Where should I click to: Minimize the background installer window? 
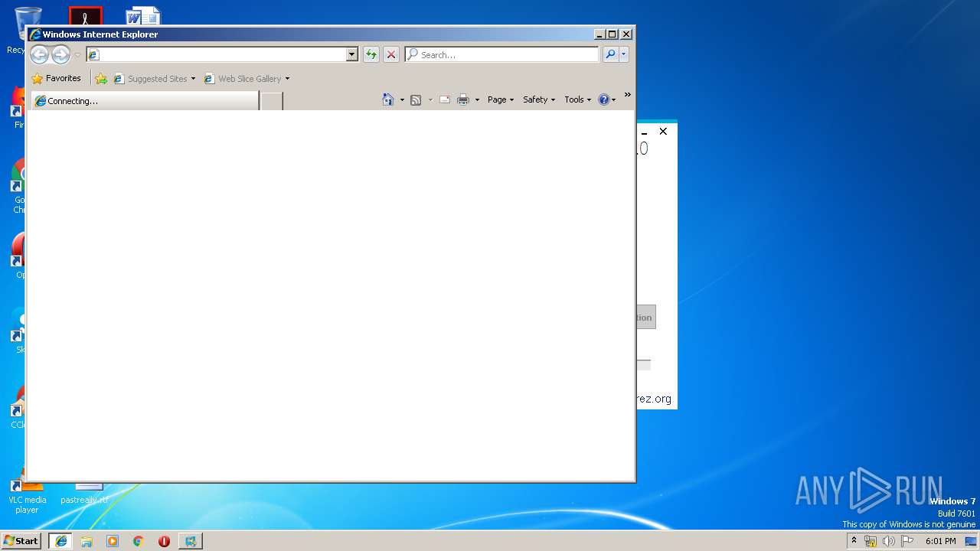point(644,132)
